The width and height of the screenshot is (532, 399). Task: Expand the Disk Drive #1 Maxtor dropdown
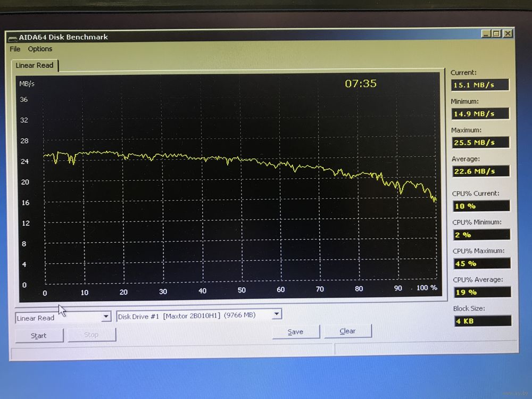point(277,314)
